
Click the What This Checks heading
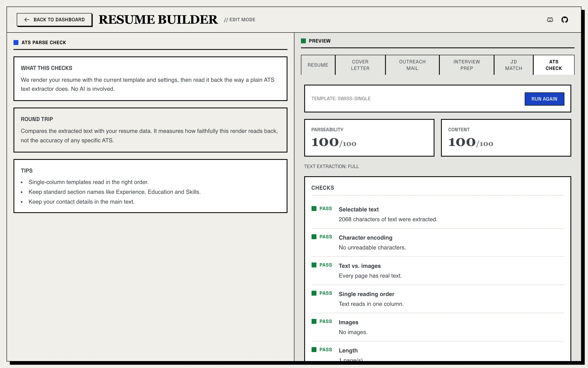click(x=46, y=68)
